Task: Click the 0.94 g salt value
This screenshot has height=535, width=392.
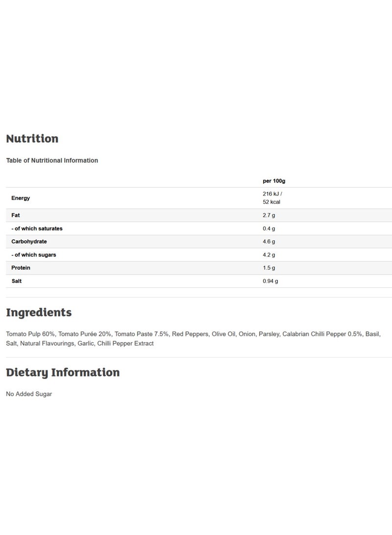Action: pos(270,281)
